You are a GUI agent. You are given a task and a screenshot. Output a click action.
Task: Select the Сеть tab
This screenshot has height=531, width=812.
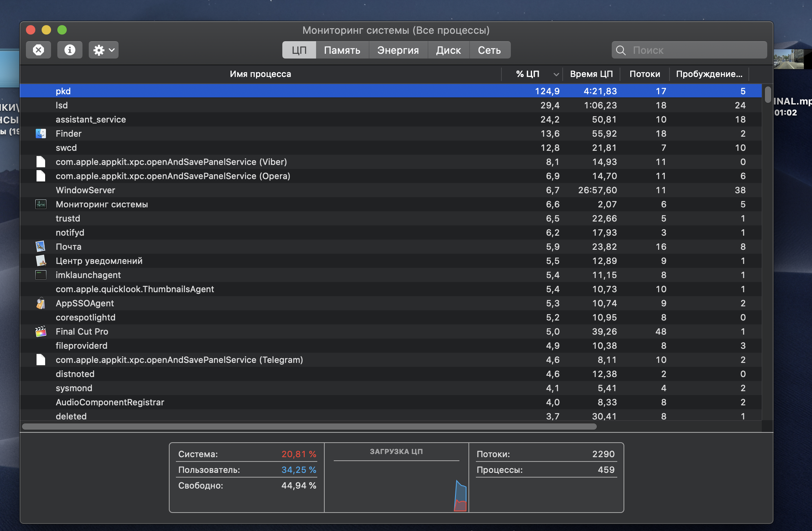[x=489, y=50]
